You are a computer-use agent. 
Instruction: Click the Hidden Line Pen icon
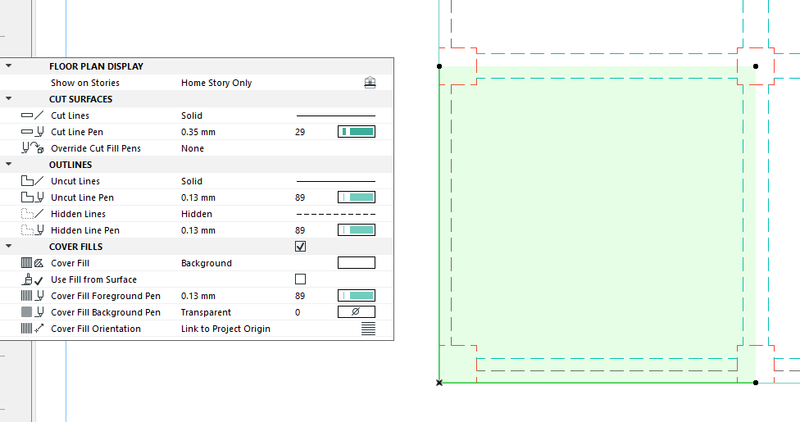click(x=32, y=230)
